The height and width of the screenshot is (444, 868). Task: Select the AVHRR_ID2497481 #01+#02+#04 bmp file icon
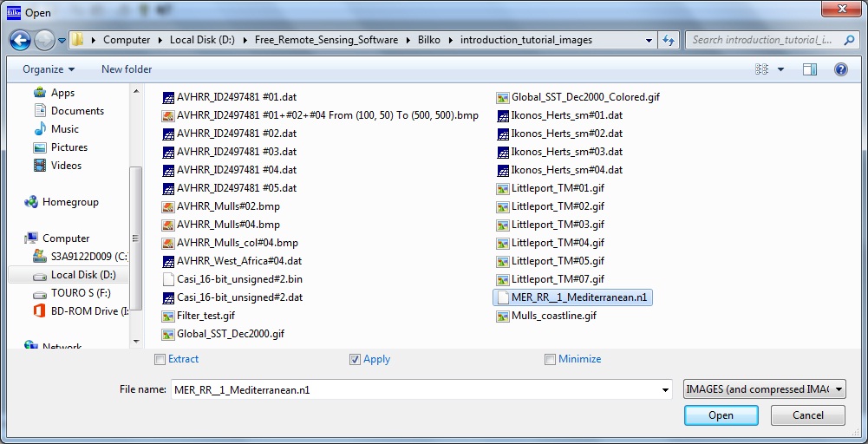[168, 115]
